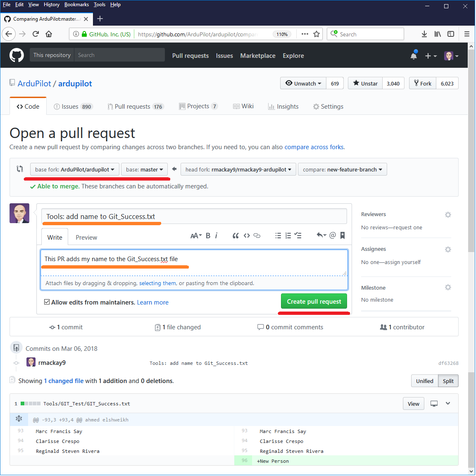476x476 pixels.
Task: Switch diff view to Split
Action: point(448,381)
